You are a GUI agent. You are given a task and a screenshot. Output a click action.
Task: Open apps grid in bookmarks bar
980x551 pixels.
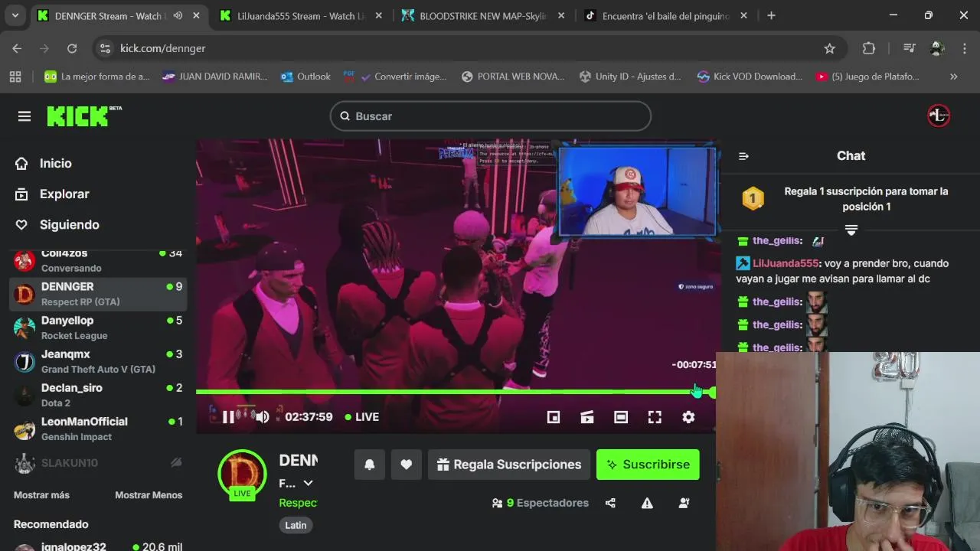pyautogui.click(x=15, y=77)
